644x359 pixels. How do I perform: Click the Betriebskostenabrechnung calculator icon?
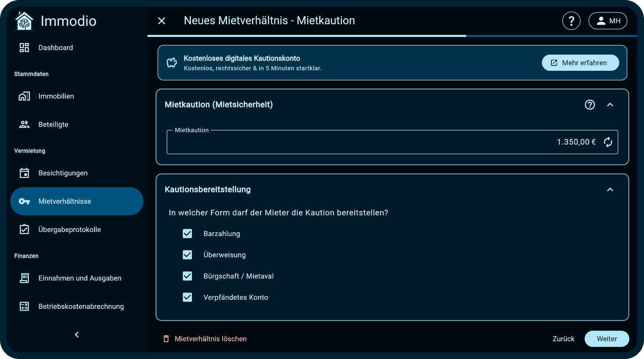[24, 306]
